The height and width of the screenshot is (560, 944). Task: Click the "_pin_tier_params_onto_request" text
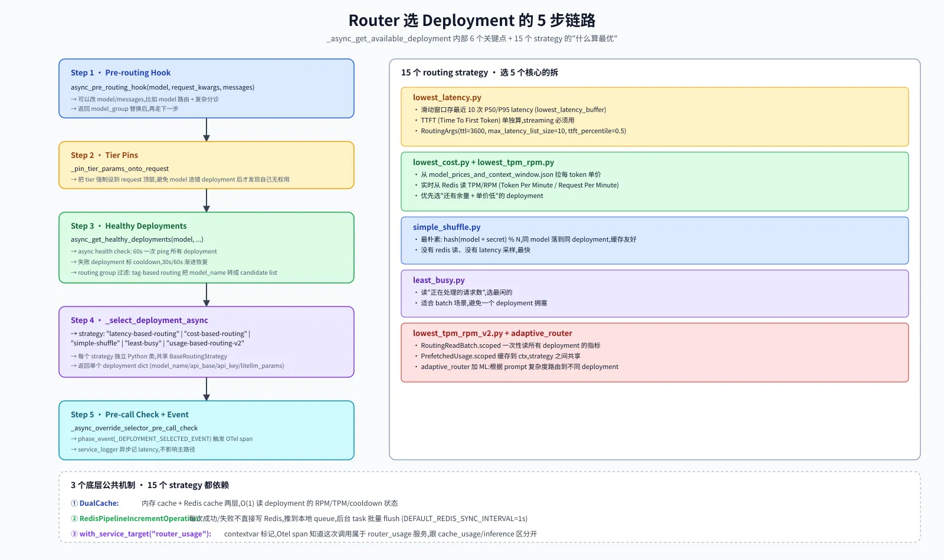point(120,169)
